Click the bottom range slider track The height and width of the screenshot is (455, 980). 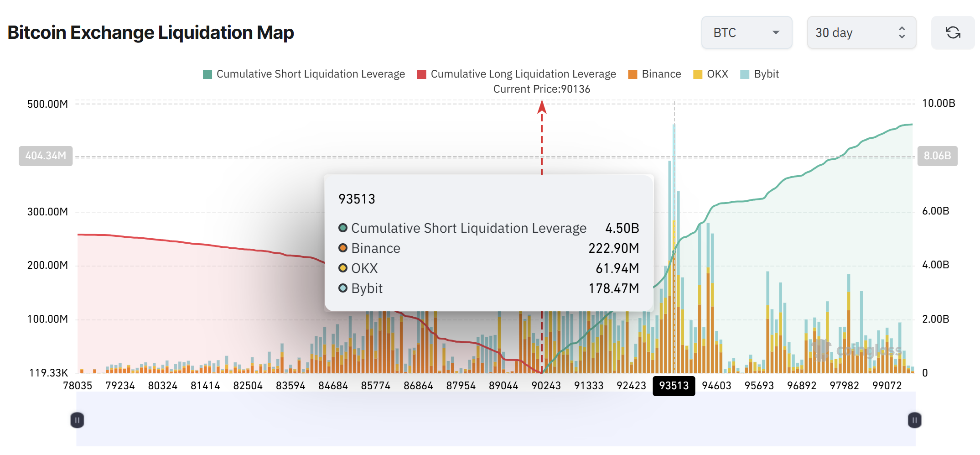click(x=496, y=420)
